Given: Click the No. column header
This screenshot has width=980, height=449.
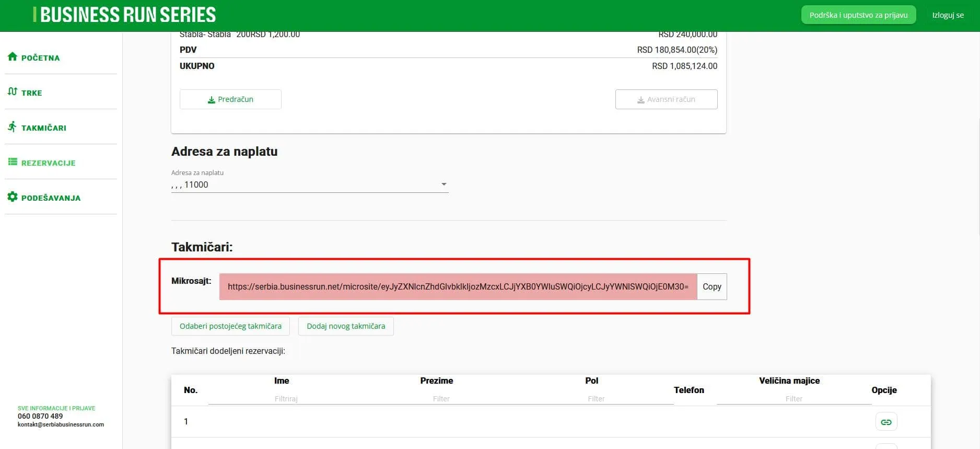Looking at the screenshot, I should point(191,390).
